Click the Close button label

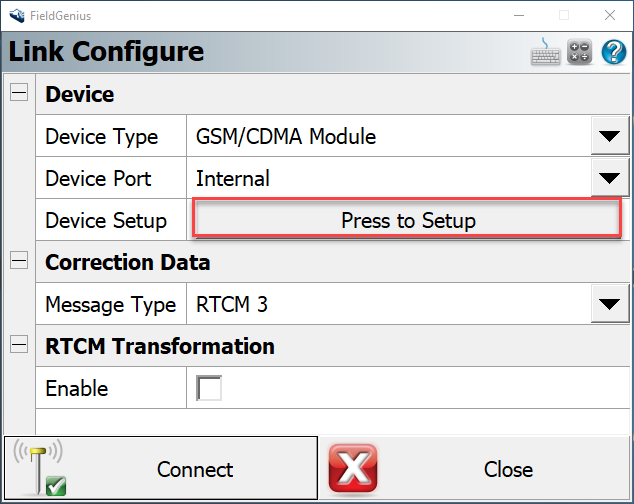508,469
